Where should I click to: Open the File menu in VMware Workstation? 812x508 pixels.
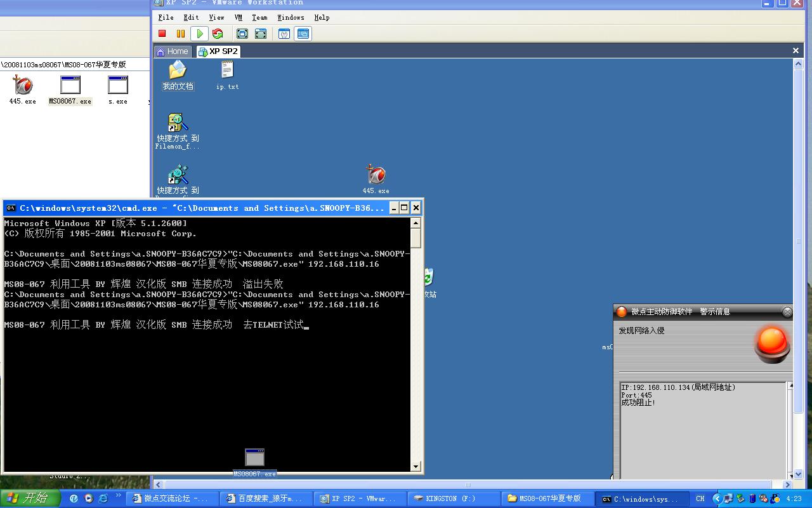pyautogui.click(x=166, y=18)
